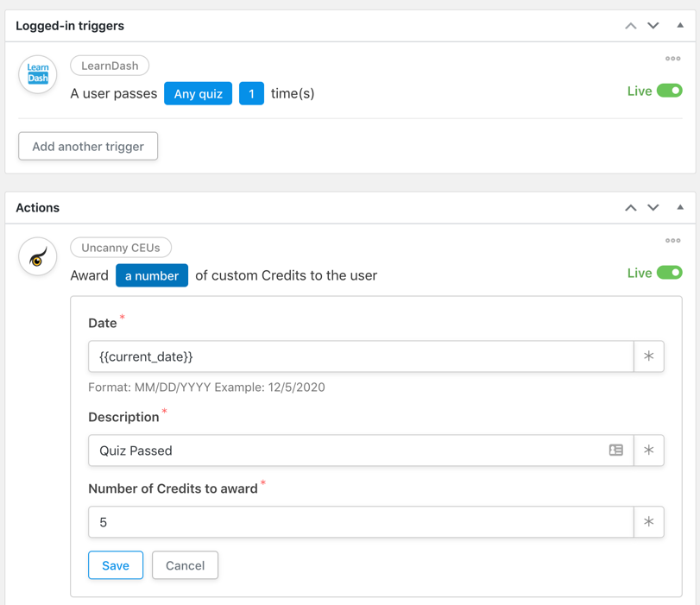Disable the Uncanny CEUs action Live switch
This screenshot has width=700, height=605.
pyautogui.click(x=669, y=273)
